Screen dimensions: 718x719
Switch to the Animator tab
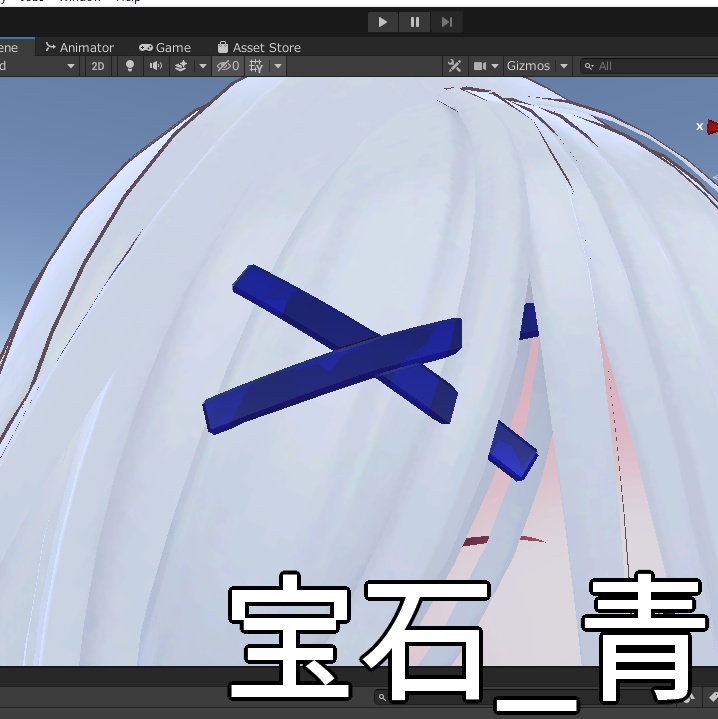point(80,47)
